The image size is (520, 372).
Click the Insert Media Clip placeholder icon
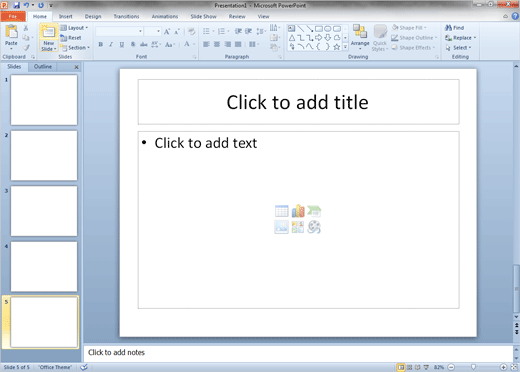(314, 227)
